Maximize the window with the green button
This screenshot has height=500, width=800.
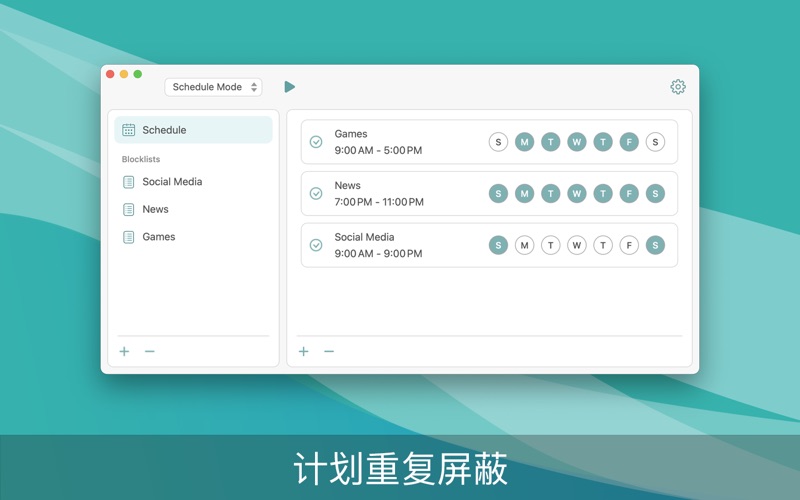(x=138, y=74)
